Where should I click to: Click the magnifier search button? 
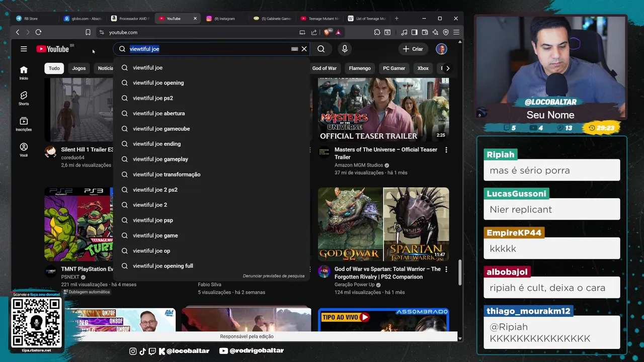click(321, 49)
